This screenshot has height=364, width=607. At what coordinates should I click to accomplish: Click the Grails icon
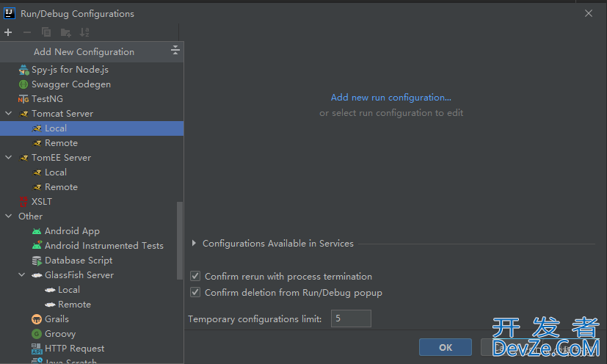point(37,319)
